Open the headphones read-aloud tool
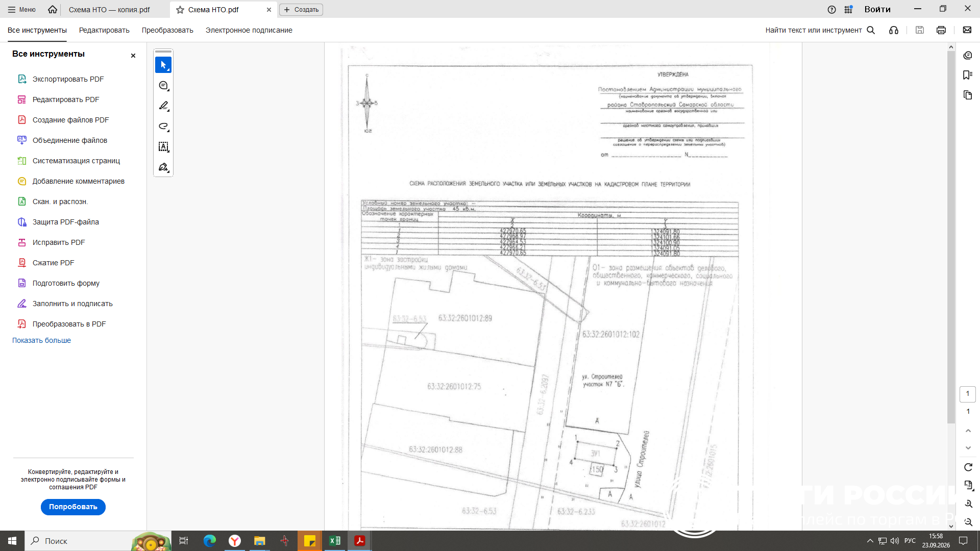The width and height of the screenshot is (980, 551). 894,30
